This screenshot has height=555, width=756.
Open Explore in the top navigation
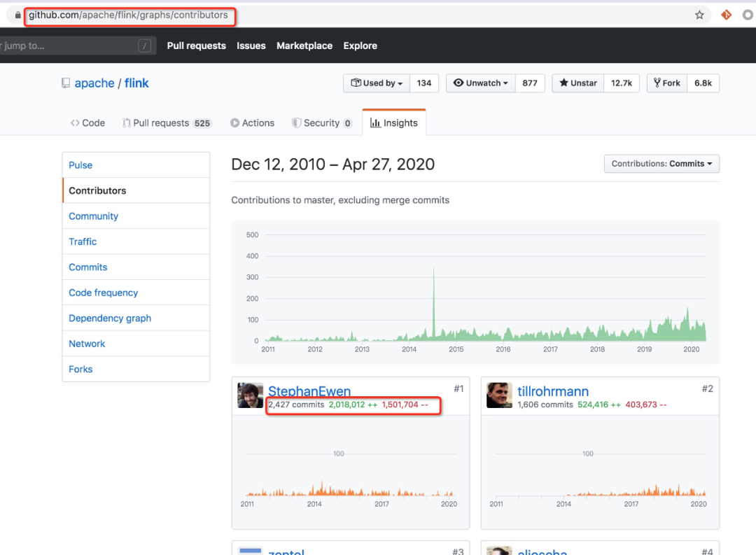pos(360,45)
